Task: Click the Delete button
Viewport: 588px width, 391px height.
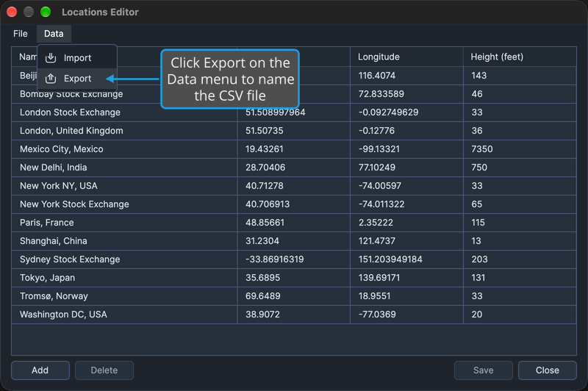Action: 104,370
